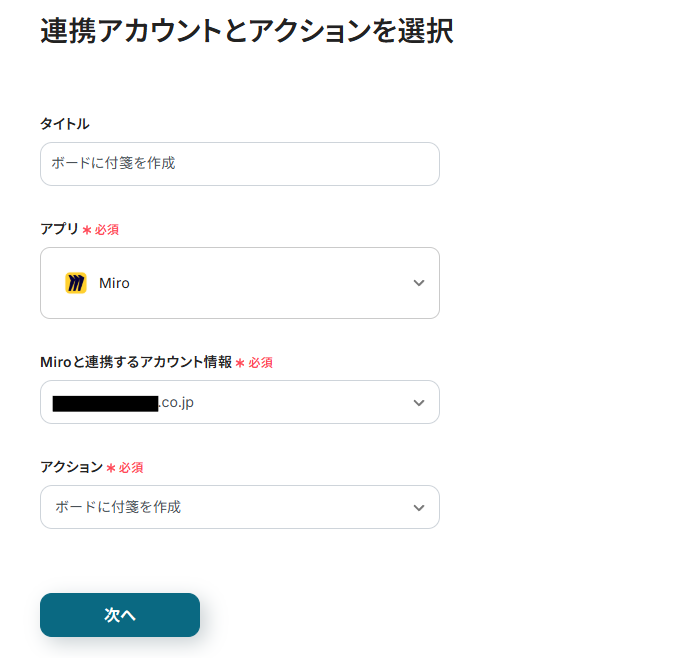This screenshot has height=658, width=688.
Task: Click the Miro app logo icon
Action: tap(76, 283)
